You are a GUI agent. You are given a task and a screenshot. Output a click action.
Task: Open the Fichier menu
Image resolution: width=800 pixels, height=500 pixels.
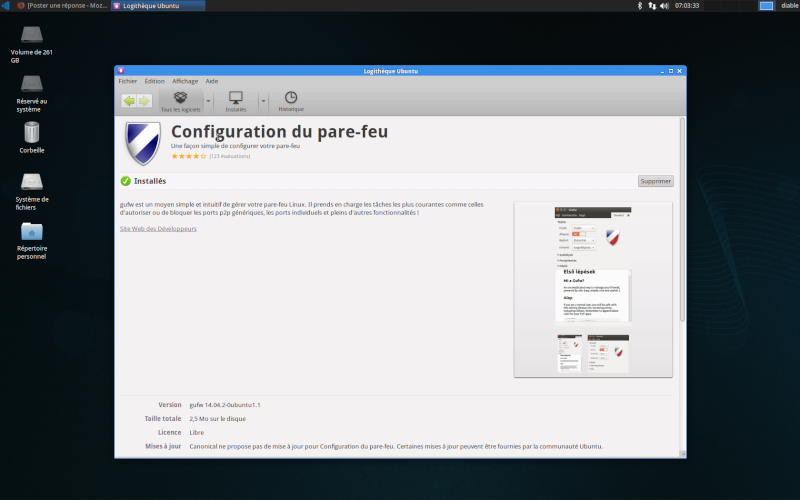(128, 81)
